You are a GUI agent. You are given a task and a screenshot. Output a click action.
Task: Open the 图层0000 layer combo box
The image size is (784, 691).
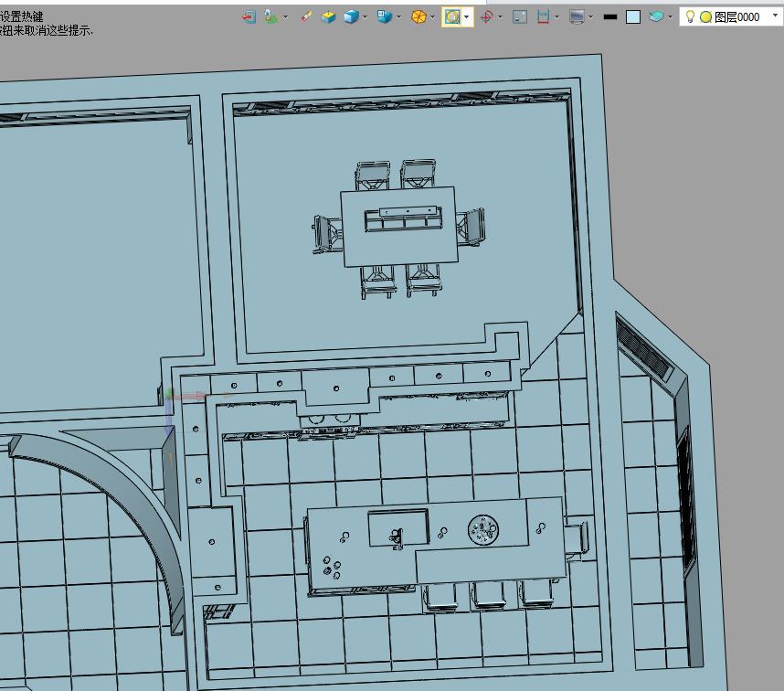732,17
